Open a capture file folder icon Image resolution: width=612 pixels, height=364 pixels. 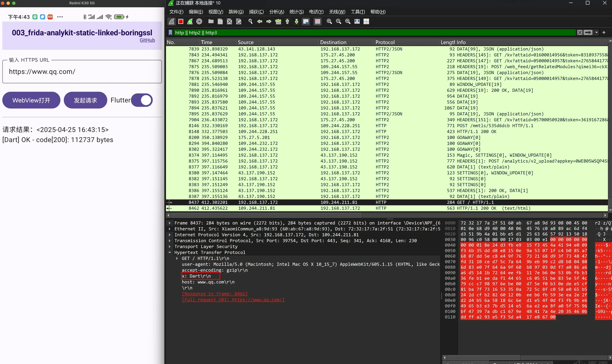[x=211, y=22]
